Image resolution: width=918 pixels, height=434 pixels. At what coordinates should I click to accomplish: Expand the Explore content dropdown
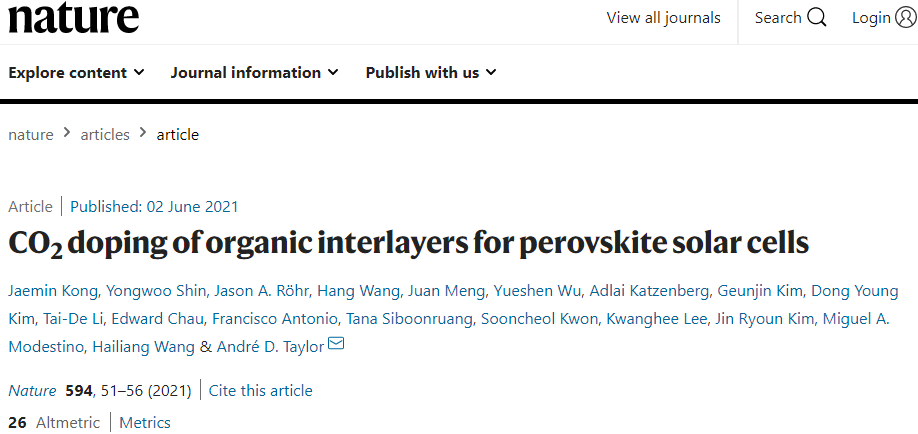click(76, 73)
